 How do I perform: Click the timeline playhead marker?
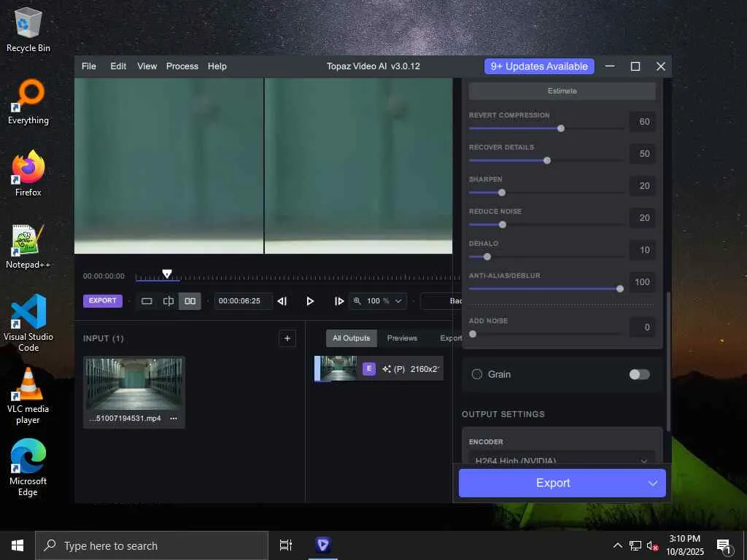tap(167, 274)
